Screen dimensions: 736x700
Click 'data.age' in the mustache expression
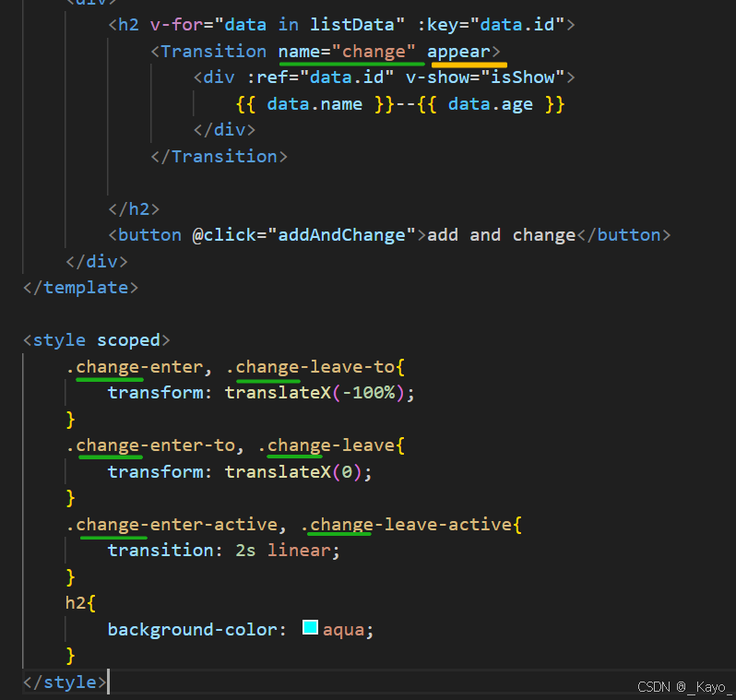click(491, 104)
